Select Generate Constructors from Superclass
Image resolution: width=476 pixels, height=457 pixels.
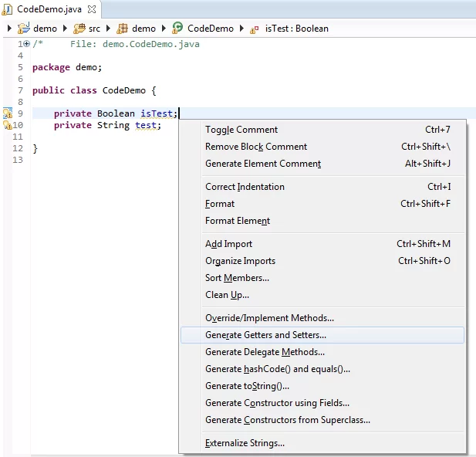click(322, 420)
